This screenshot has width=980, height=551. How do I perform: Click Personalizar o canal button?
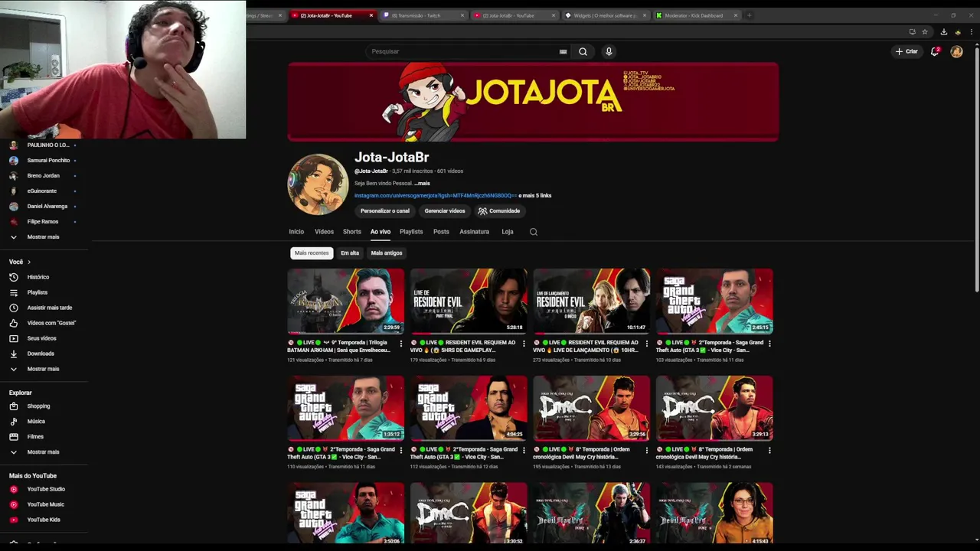point(385,211)
